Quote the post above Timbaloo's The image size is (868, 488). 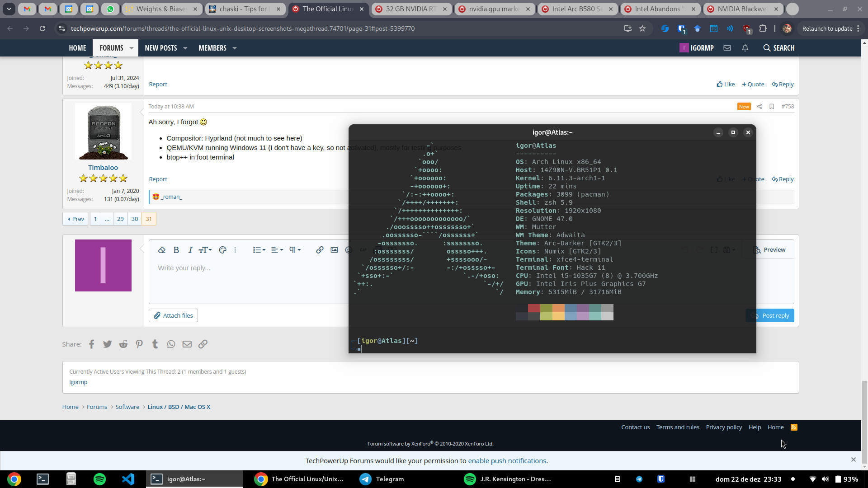(753, 84)
